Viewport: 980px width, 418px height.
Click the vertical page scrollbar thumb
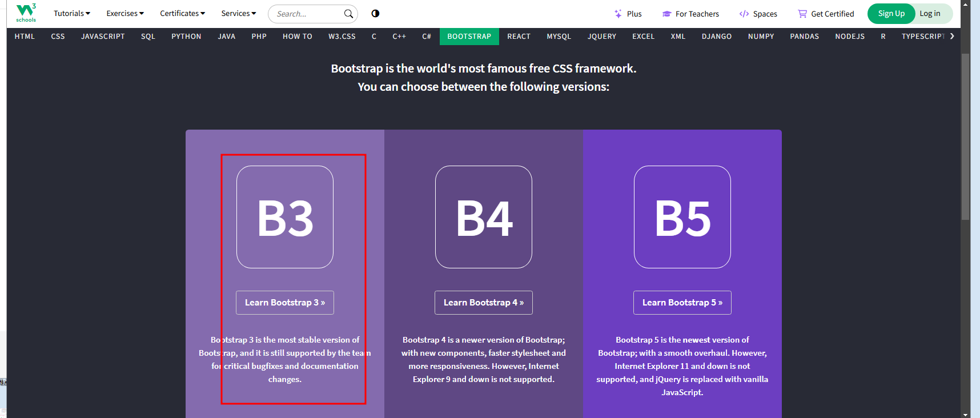(x=965, y=136)
